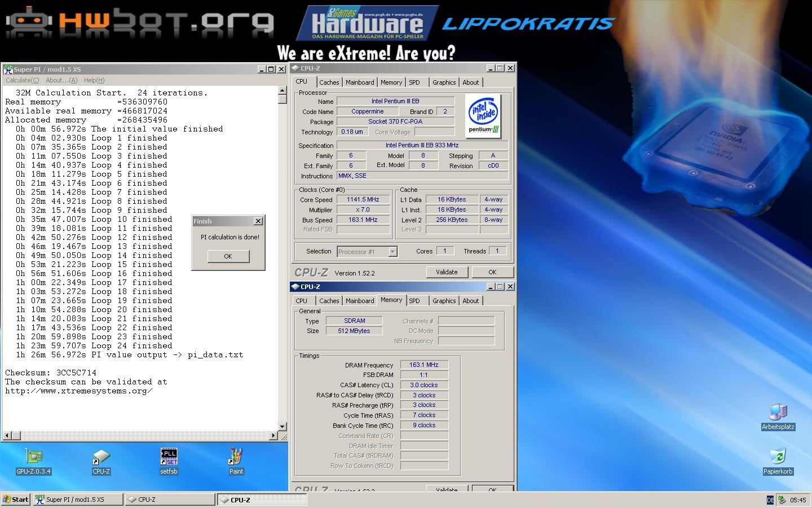Select About tab in upper CPU-Z
The width and height of the screenshot is (812, 508).
click(x=471, y=82)
